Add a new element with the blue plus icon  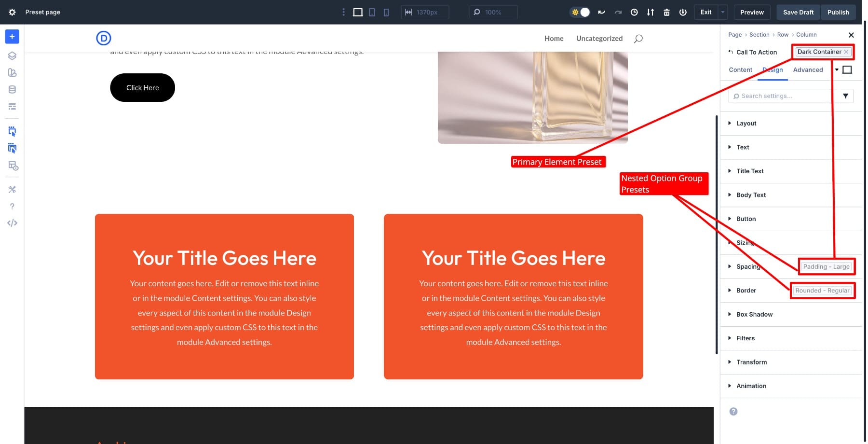[12, 36]
